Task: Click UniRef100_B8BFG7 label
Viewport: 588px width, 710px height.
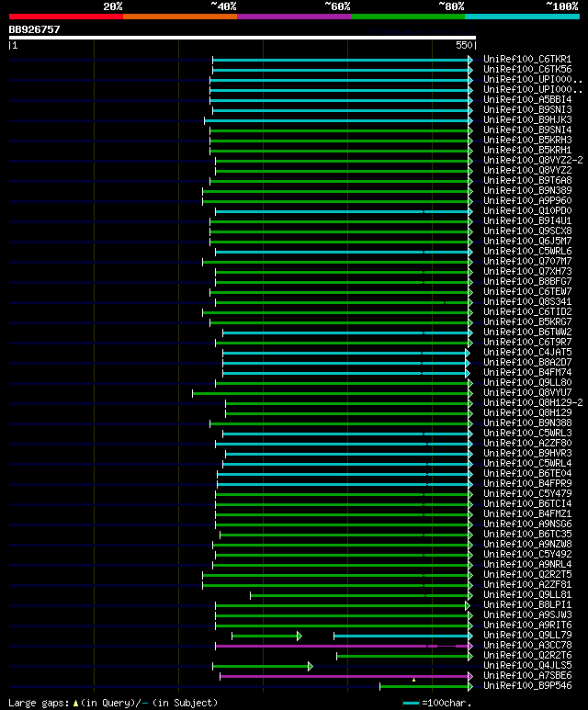Action: pyautogui.click(x=527, y=282)
